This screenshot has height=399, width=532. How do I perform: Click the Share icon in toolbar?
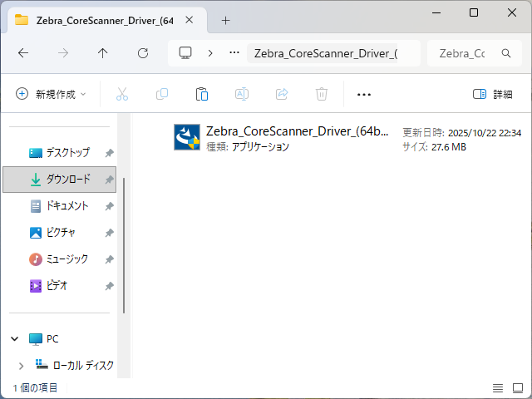282,94
